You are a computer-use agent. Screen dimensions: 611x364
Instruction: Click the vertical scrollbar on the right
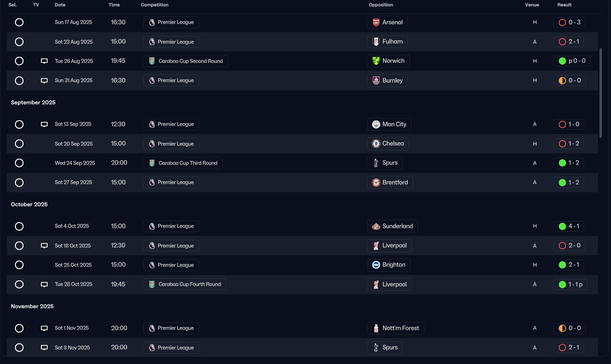(x=600, y=91)
